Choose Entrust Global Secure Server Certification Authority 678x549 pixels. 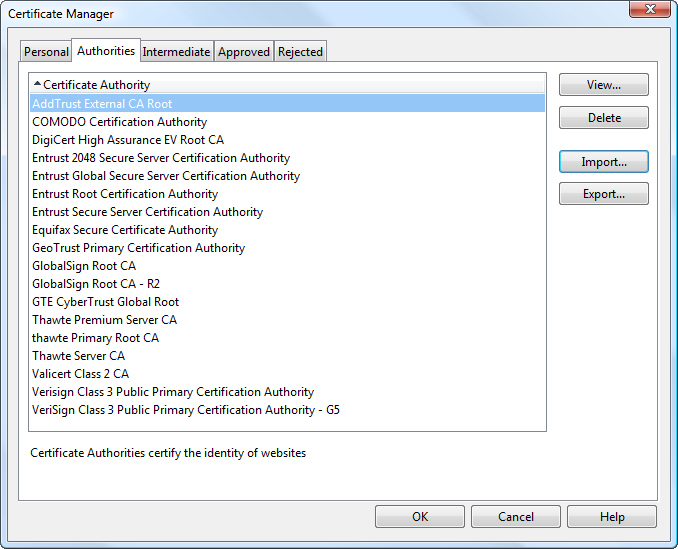point(288,176)
